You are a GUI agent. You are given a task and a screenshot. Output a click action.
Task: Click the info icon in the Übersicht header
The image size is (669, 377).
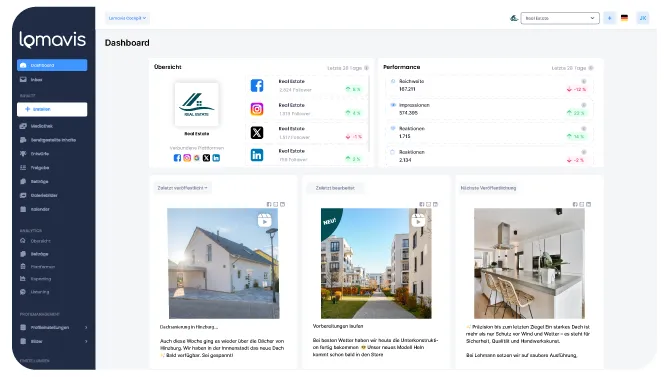coord(366,68)
